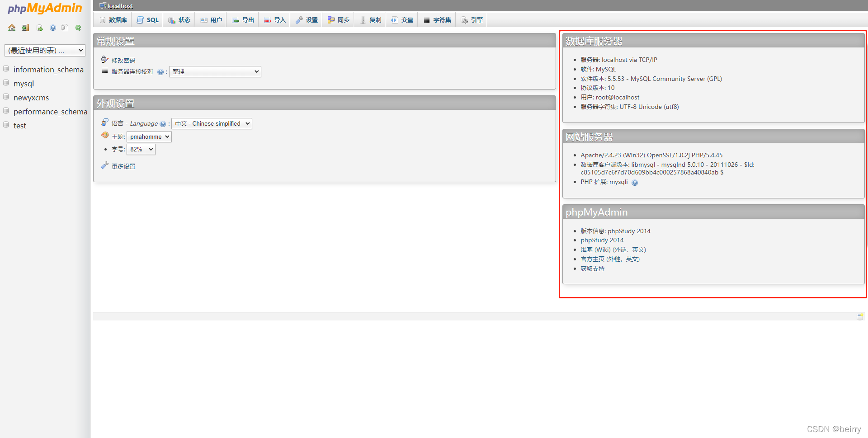Click the small yellow note icon on the bottom bar
The image size is (868, 438).
tap(860, 316)
